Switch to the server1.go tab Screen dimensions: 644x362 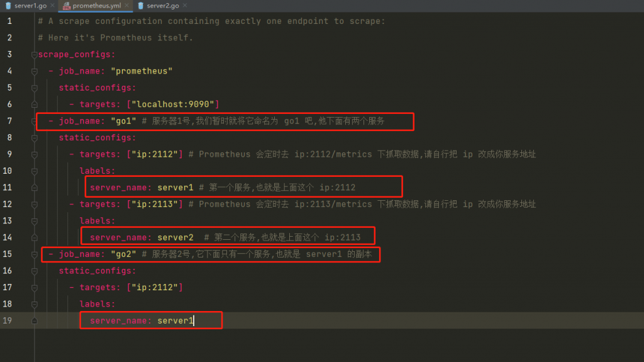(x=30, y=6)
